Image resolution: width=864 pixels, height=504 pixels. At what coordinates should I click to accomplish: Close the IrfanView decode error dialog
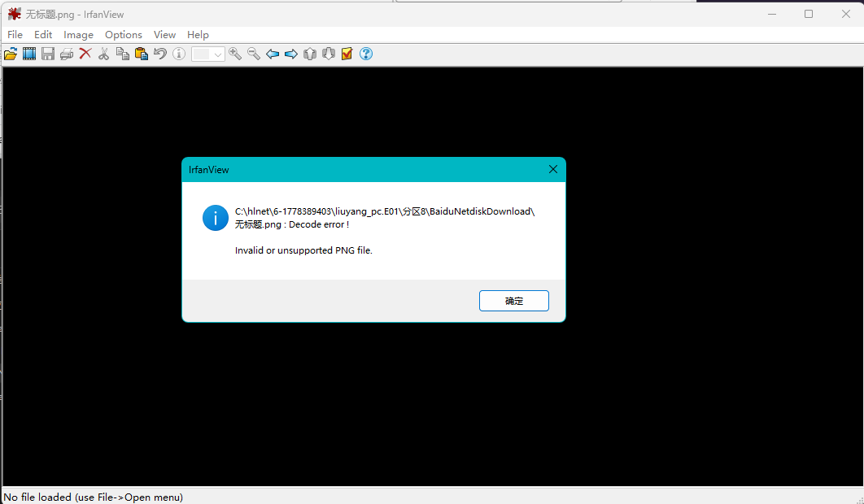coord(553,170)
